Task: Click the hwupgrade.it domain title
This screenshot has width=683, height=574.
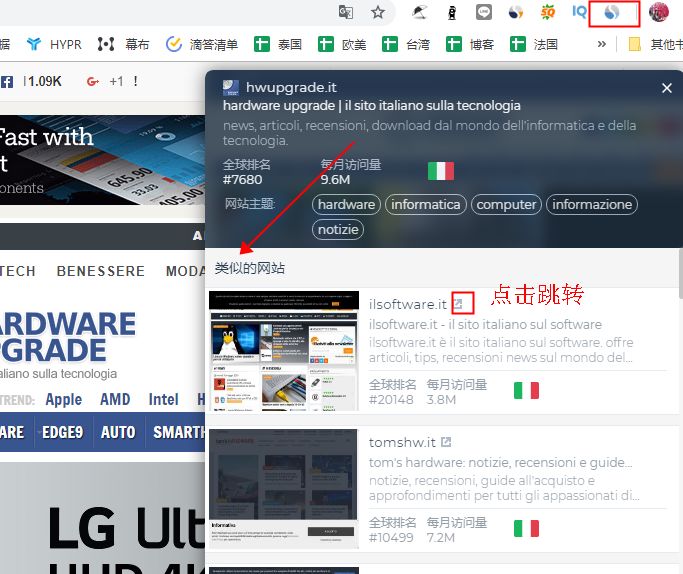Action: coord(291,88)
